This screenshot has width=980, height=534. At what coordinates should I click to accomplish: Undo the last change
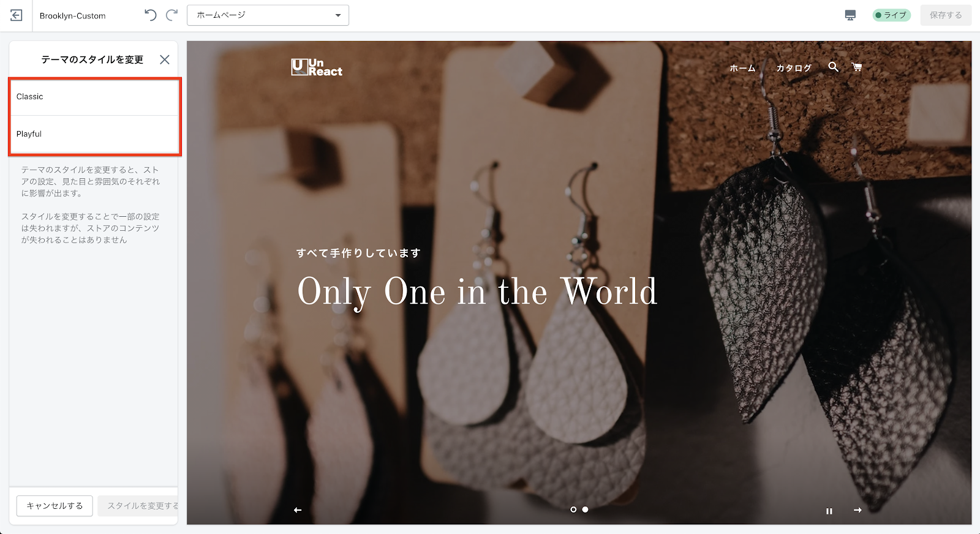tap(151, 15)
